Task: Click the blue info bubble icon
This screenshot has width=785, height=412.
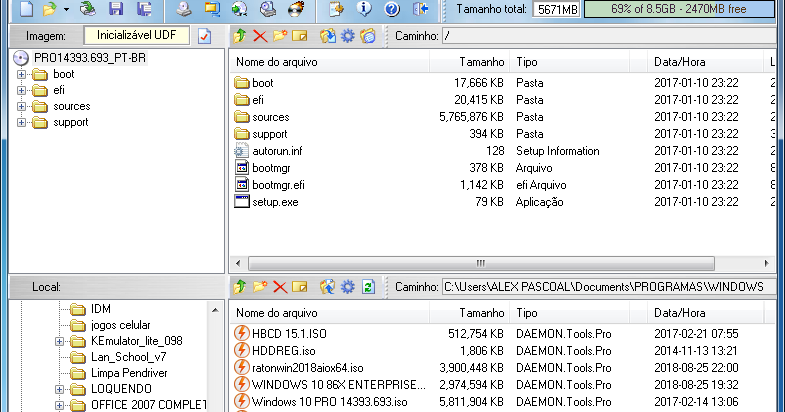Action: pyautogui.click(x=364, y=9)
